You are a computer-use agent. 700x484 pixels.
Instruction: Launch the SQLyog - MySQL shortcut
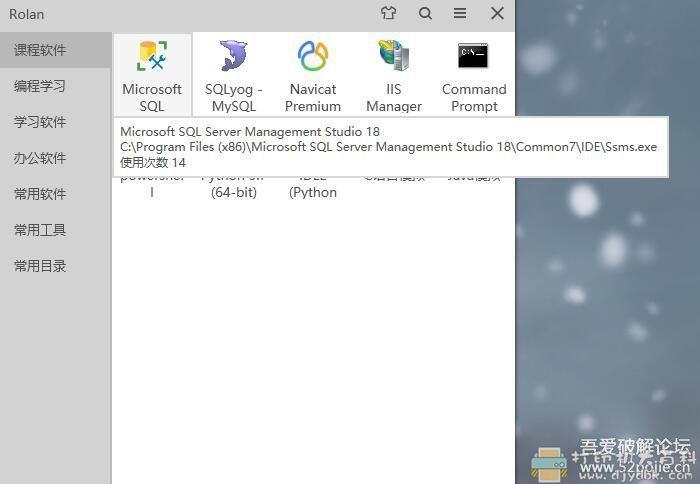(x=233, y=75)
